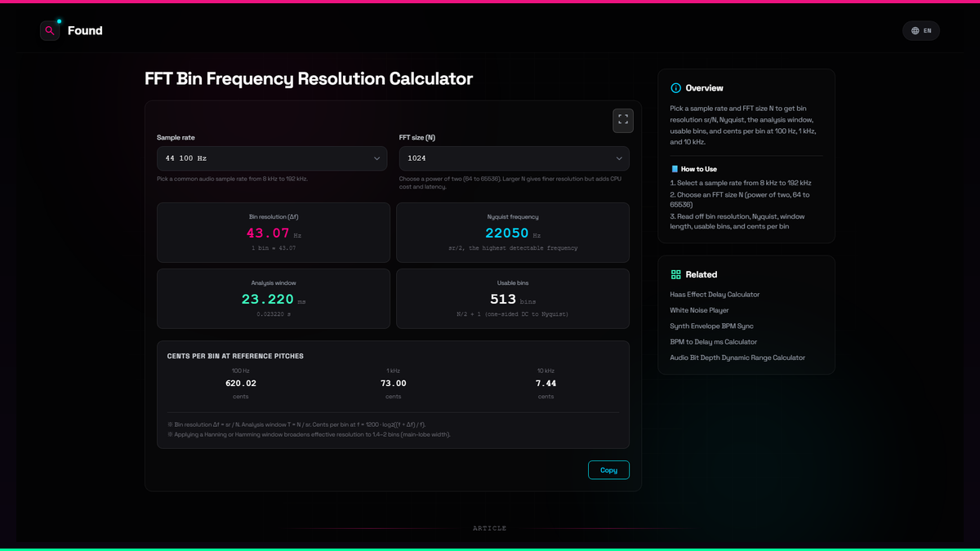This screenshot has width=980, height=551.
Task: Open the FFT size (N) dropdown
Action: click(514, 158)
